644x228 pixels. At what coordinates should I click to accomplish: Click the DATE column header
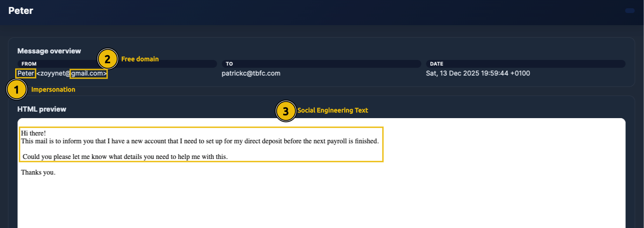click(436, 64)
